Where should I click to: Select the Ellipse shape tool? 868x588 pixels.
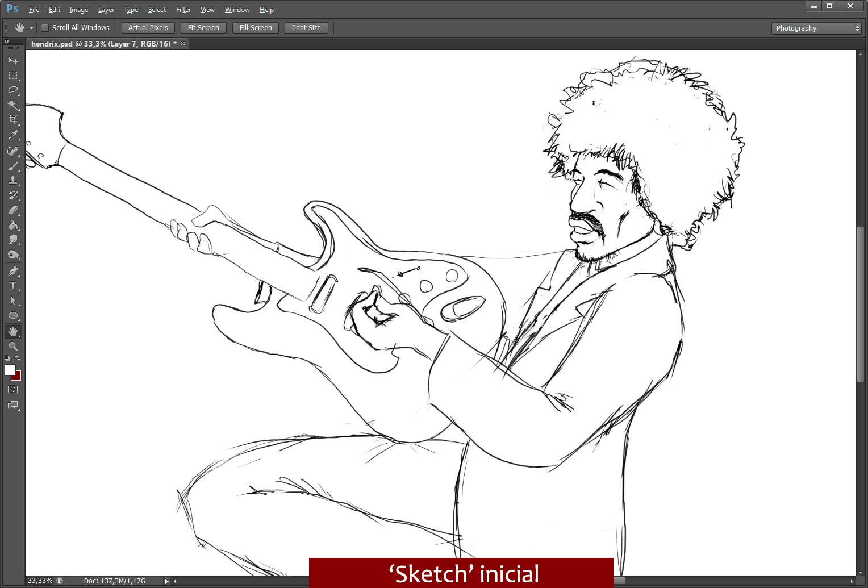(x=13, y=316)
